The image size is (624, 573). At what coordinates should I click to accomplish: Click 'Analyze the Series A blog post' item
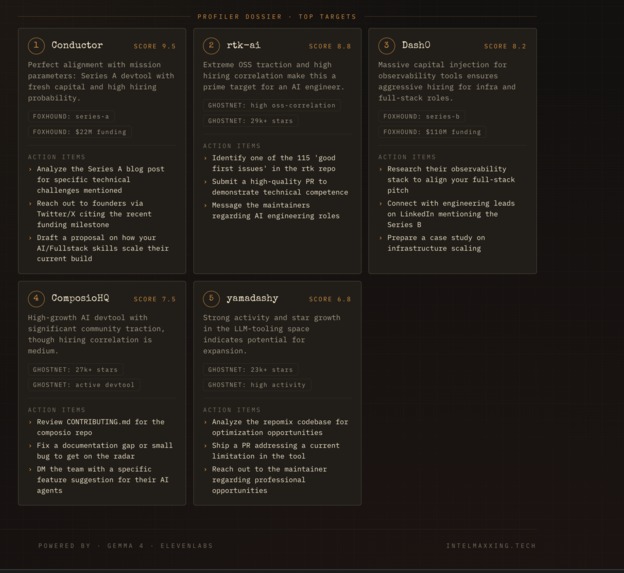point(101,179)
